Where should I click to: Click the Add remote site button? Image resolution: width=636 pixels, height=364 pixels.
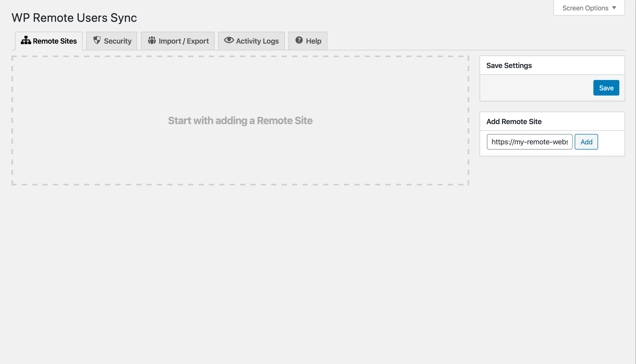586,142
